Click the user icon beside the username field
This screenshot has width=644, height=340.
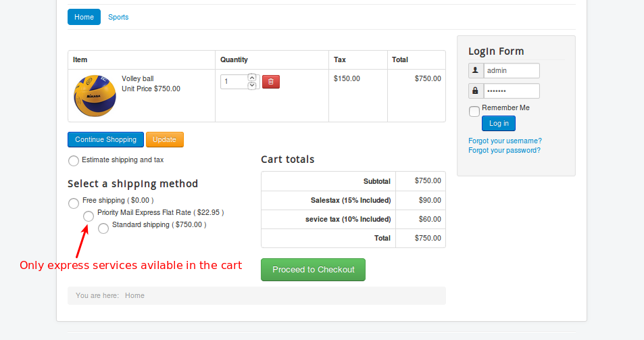tap(476, 70)
